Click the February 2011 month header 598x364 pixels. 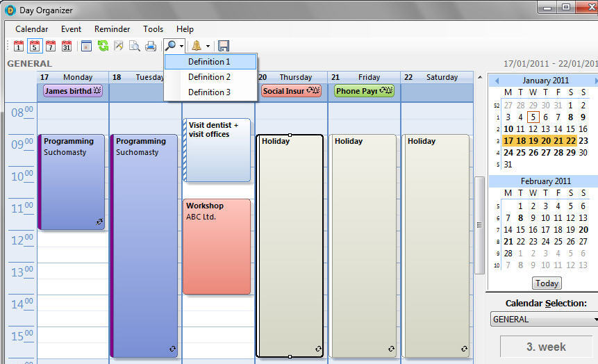[546, 181]
